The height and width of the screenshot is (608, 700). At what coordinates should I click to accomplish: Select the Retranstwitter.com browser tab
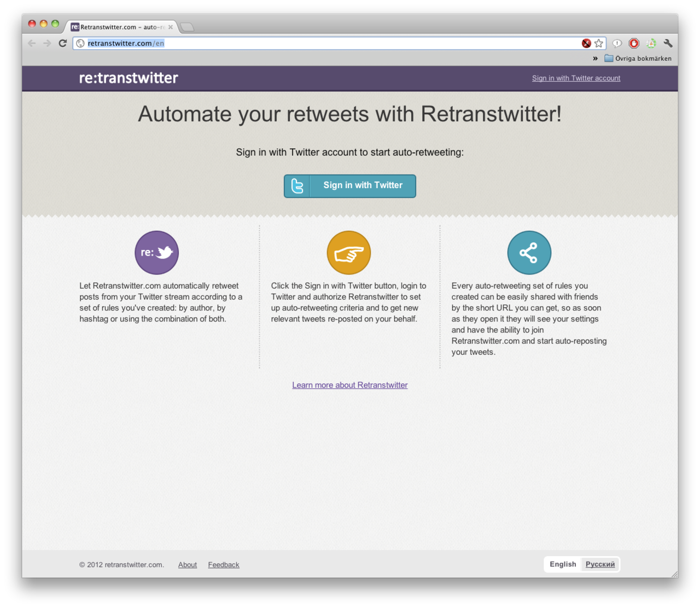(x=121, y=27)
